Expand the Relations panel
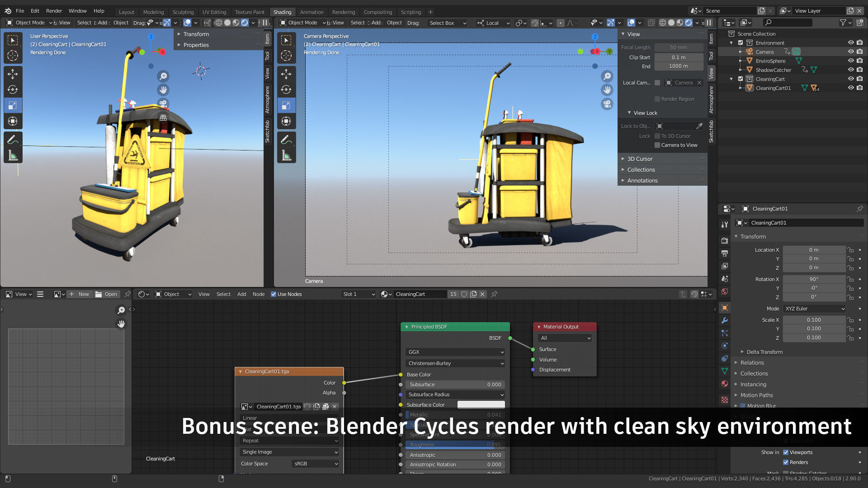This screenshot has width=868, height=488. click(x=752, y=363)
